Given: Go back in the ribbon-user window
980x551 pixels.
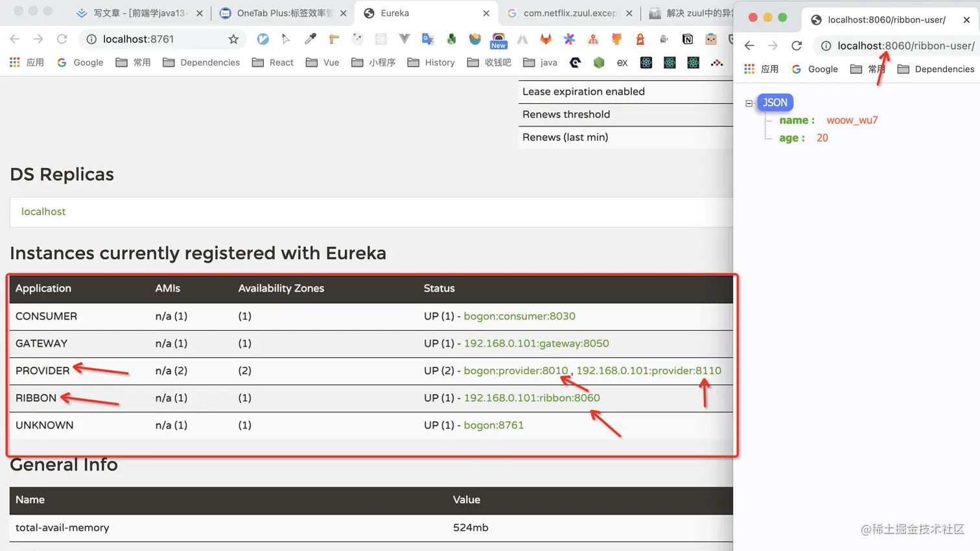Looking at the screenshot, I should pos(749,45).
